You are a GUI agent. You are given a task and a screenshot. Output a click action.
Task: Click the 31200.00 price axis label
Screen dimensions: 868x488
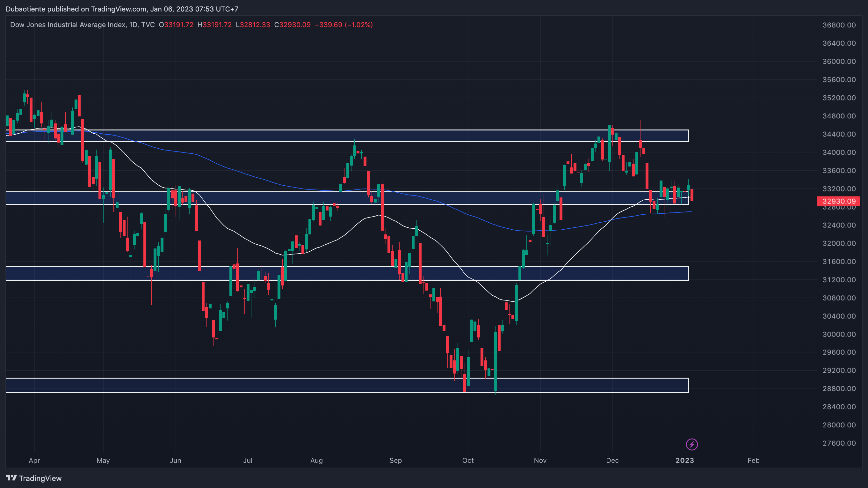pyautogui.click(x=839, y=280)
